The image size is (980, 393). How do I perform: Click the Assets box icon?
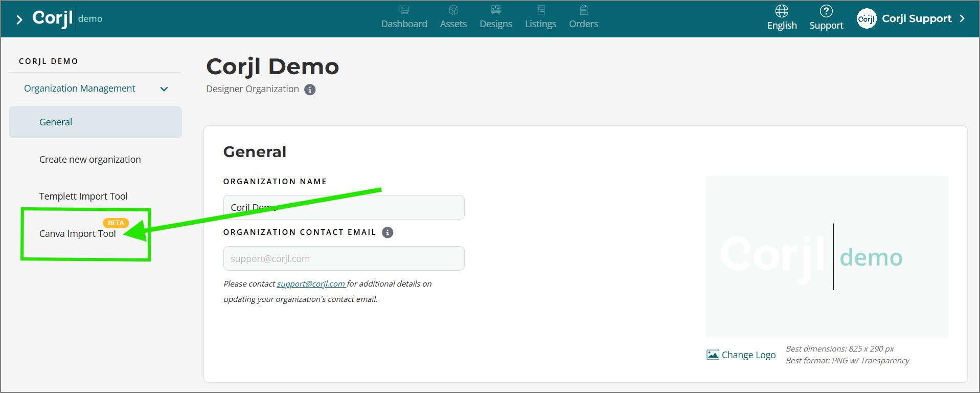(453, 10)
